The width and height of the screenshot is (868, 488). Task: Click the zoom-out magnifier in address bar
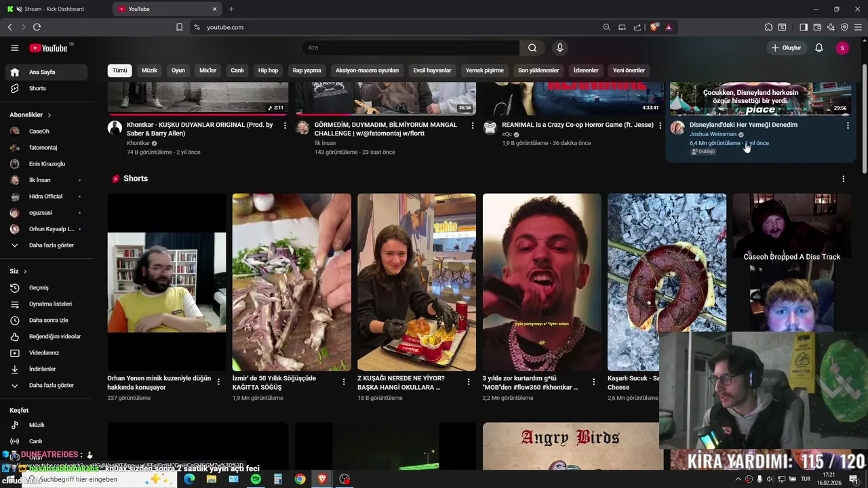point(606,27)
